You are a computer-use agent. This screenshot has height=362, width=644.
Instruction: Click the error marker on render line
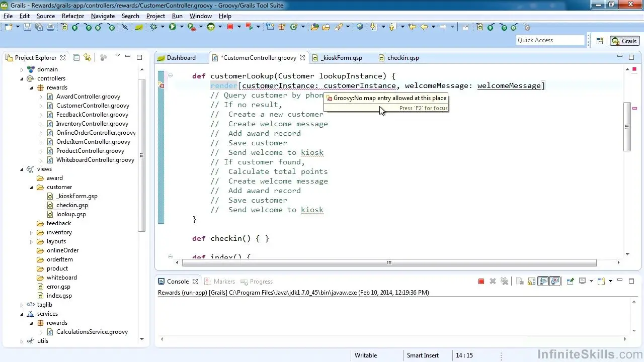pyautogui.click(x=161, y=86)
